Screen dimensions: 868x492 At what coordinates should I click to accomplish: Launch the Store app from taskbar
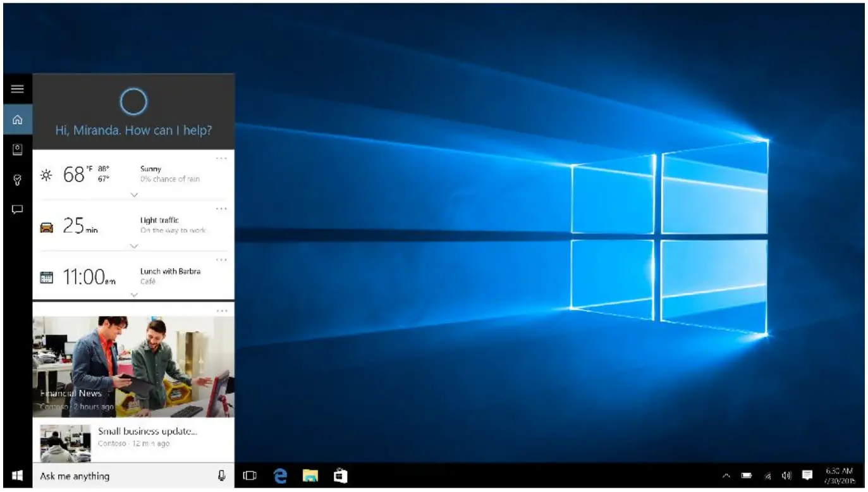[340, 476]
